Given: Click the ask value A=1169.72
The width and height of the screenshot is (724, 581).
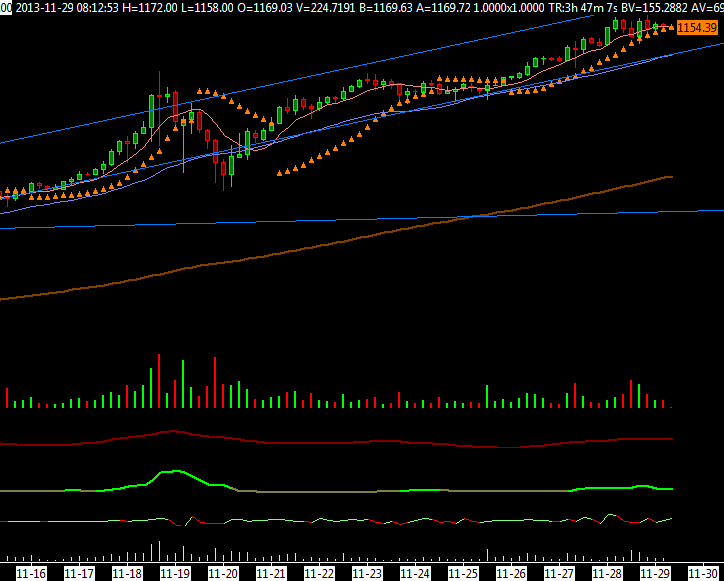Looking at the screenshot, I should (x=444, y=7).
